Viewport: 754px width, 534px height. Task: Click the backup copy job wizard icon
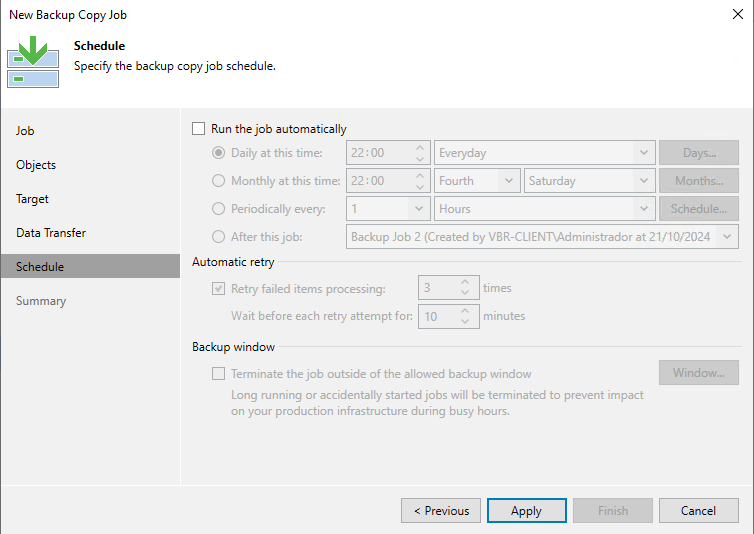(x=33, y=61)
